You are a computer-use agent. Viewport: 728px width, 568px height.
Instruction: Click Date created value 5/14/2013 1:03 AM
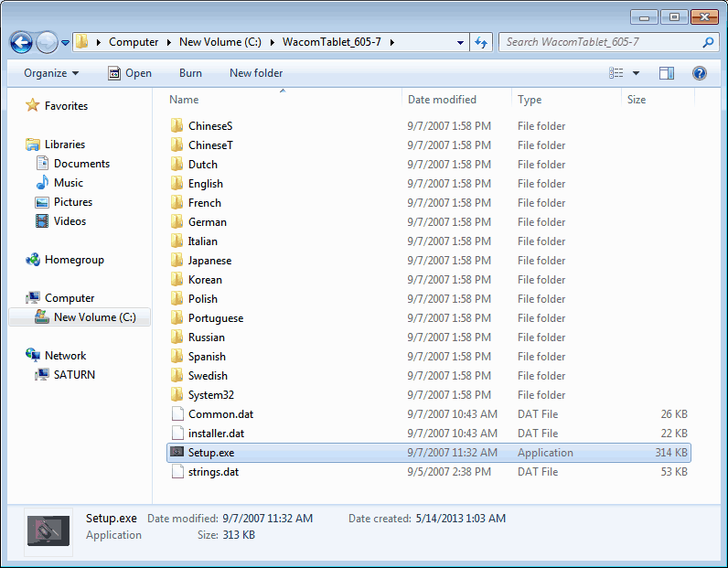(461, 519)
